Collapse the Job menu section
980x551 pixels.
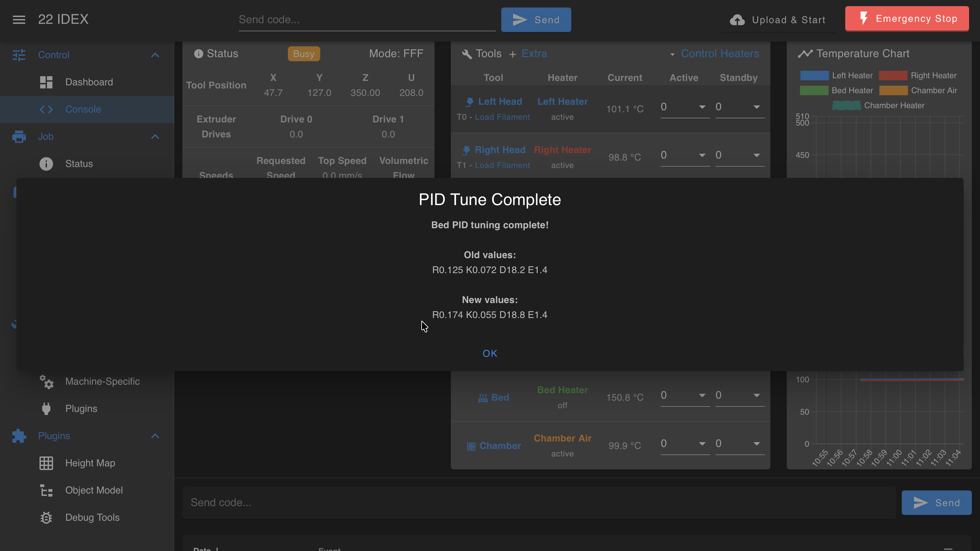pos(155,136)
